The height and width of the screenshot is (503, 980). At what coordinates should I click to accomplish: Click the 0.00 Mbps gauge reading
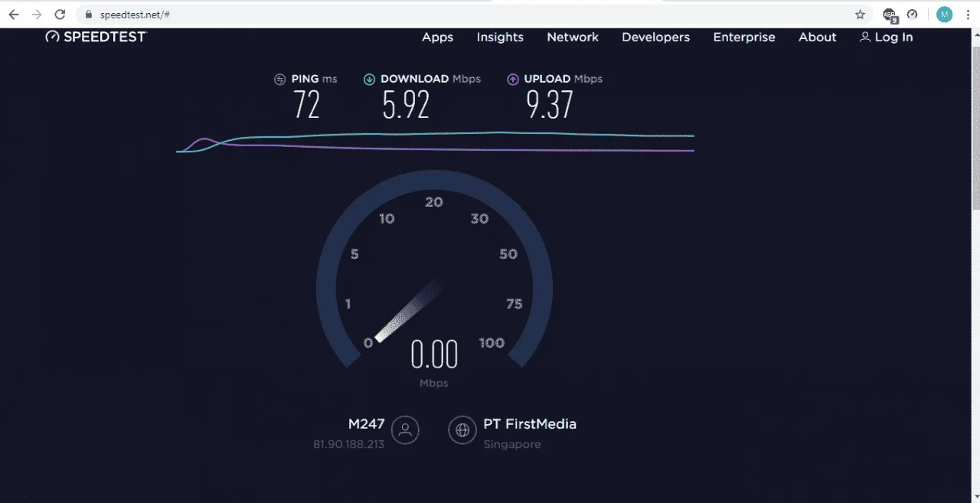(x=434, y=355)
